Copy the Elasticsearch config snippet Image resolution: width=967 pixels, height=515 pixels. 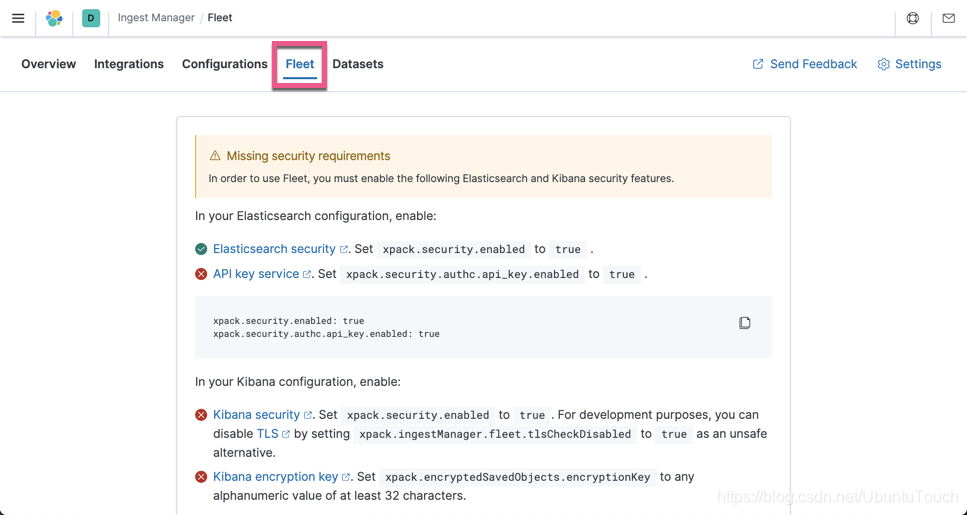coord(744,323)
